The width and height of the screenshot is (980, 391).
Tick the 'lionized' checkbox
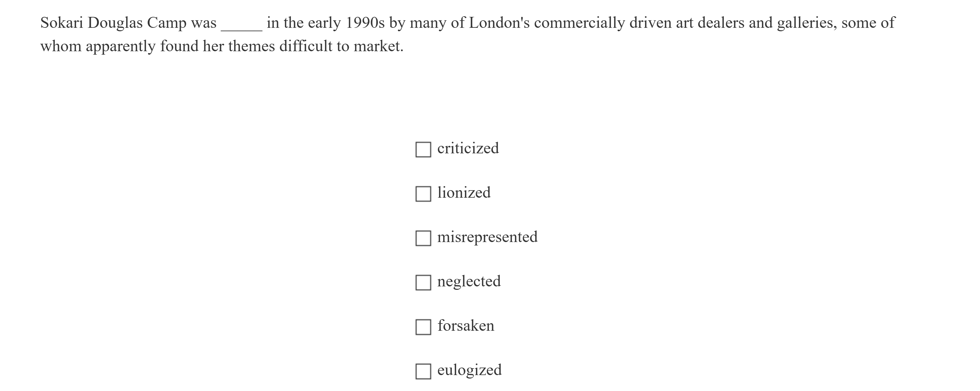point(423,194)
